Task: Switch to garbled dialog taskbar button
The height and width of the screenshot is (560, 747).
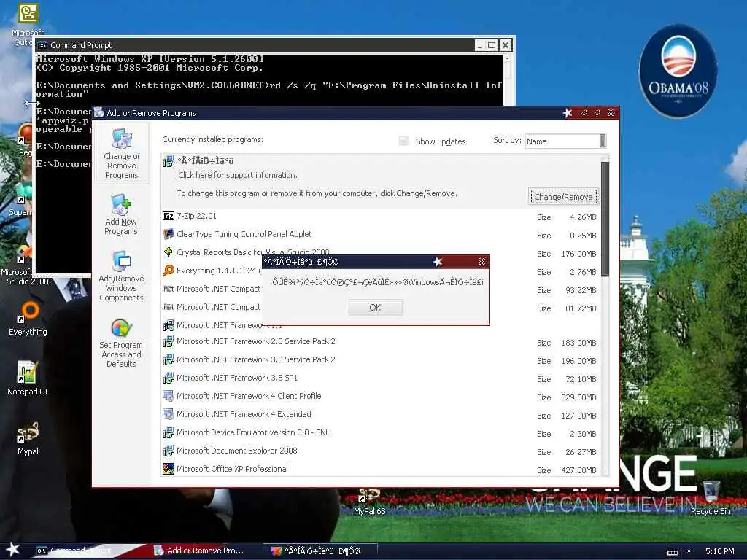Action: (320, 551)
